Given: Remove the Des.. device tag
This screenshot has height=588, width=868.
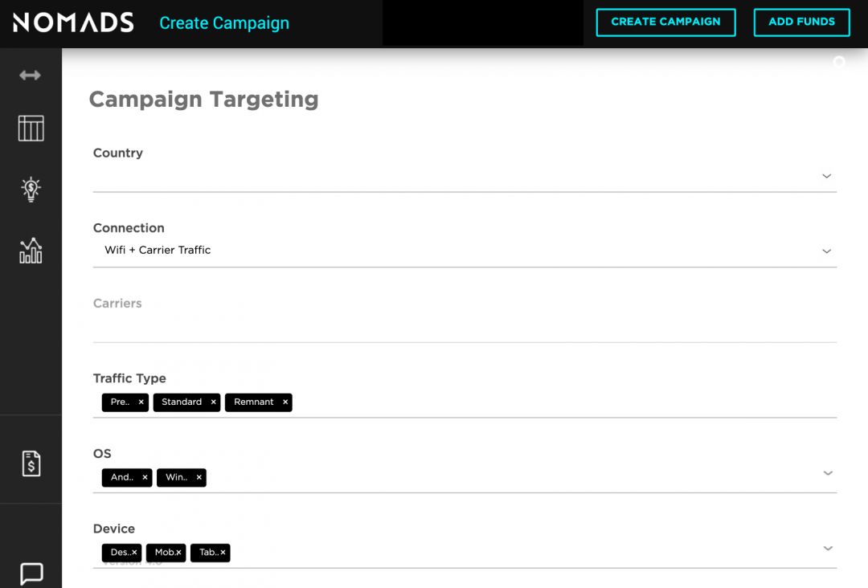Looking at the screenshot, I should (134, 553).
